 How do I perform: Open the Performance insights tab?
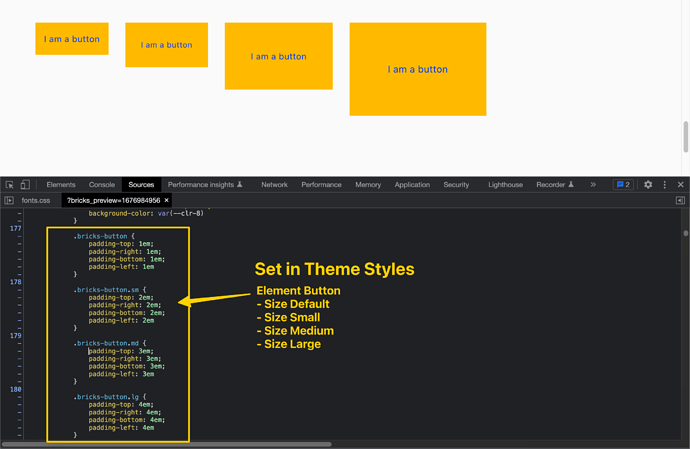(x=205, y=184)
